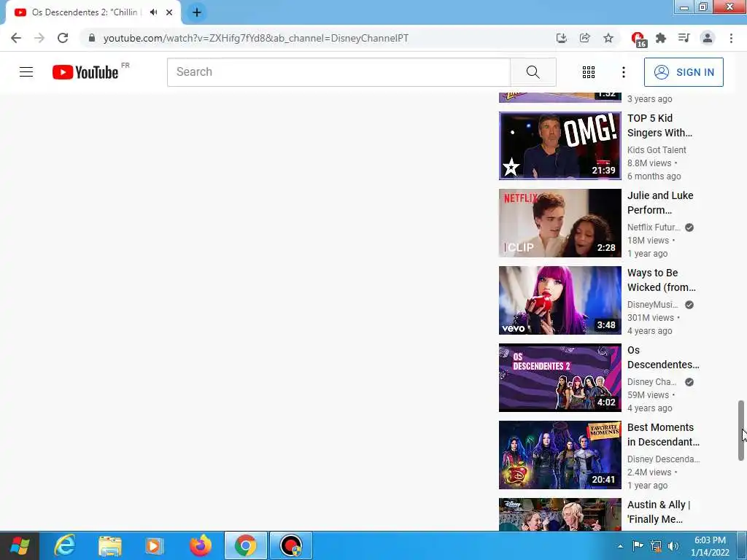Open Best Moments in Descendants thumbnail

(x=560, y=455)
